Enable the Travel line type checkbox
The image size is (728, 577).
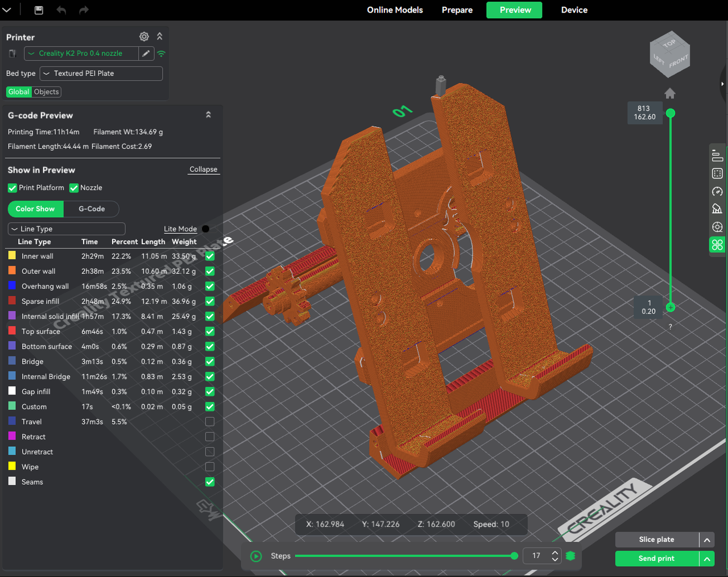tap(210, 422)
